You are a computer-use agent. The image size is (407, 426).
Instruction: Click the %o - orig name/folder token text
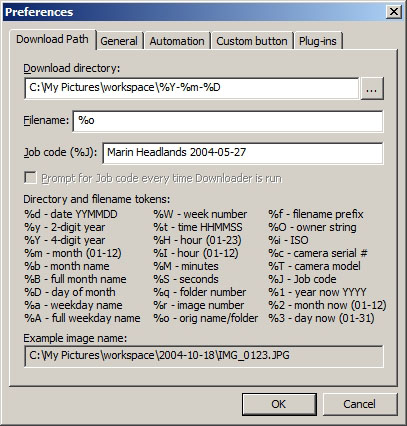[x=206, y=318]
